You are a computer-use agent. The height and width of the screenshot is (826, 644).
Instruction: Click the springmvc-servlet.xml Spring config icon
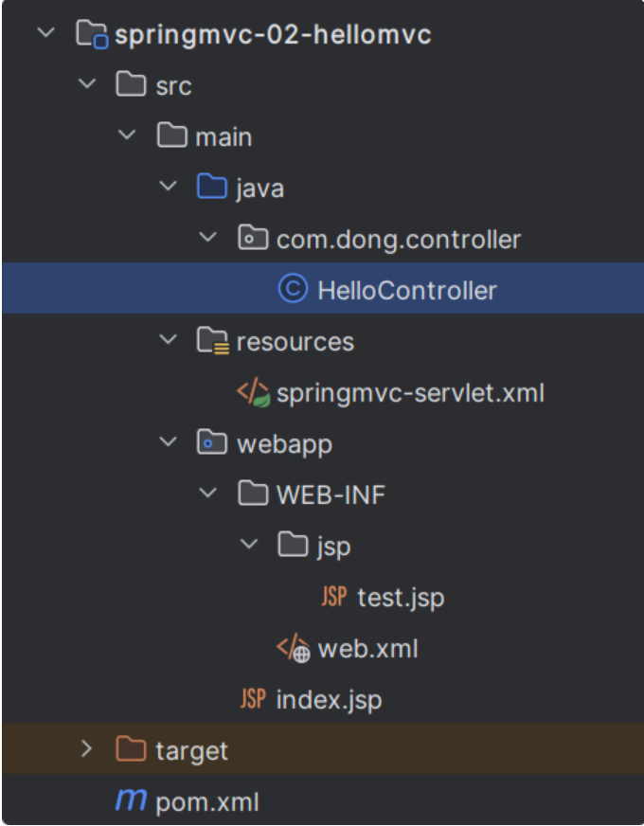pos(253,393)
